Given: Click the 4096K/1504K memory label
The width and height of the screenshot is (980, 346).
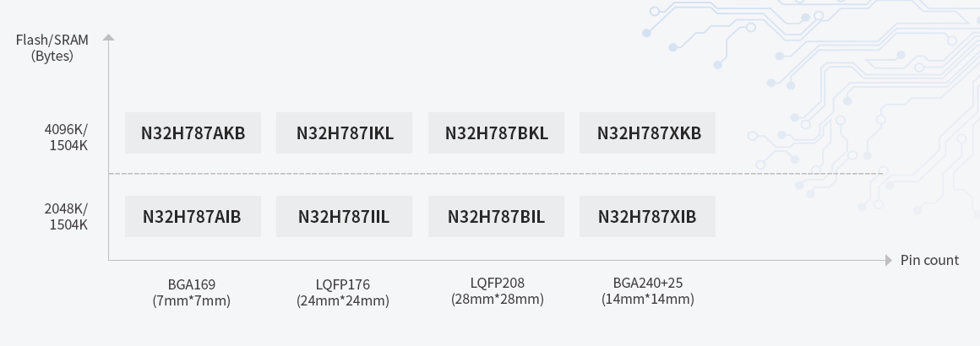Looking at the screenshot, I should coord(66,138).
